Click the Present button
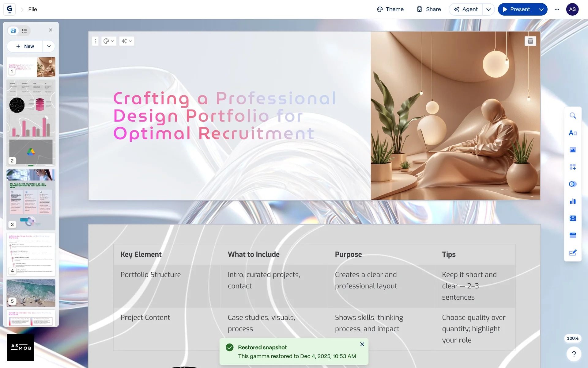588x368 pixels. pyautogui.click(x=516, y=10)
